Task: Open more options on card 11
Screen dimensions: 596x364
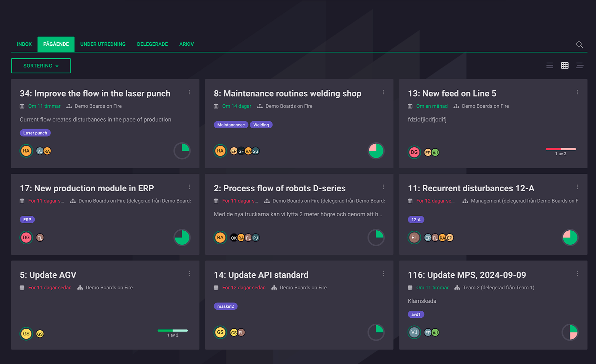Action: pos(577,187)
